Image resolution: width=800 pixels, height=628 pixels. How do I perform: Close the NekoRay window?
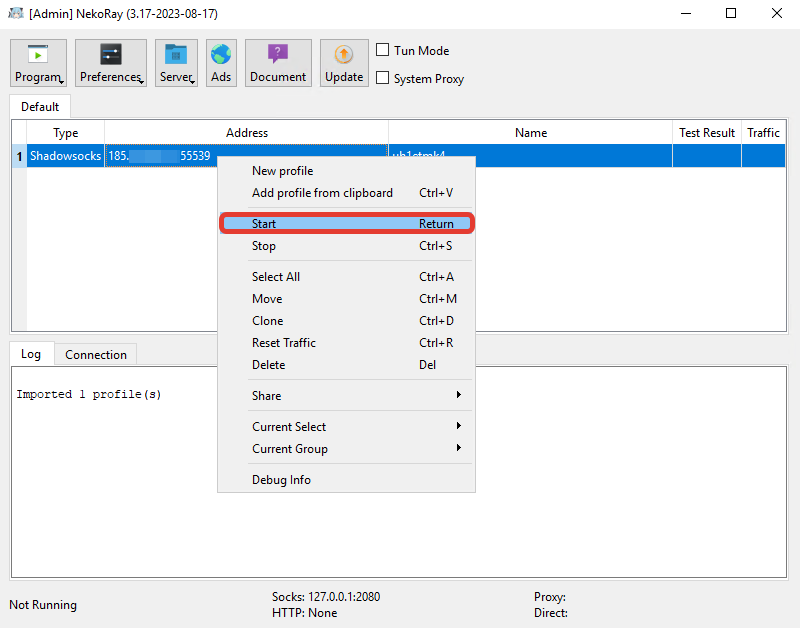click(777, 13)
